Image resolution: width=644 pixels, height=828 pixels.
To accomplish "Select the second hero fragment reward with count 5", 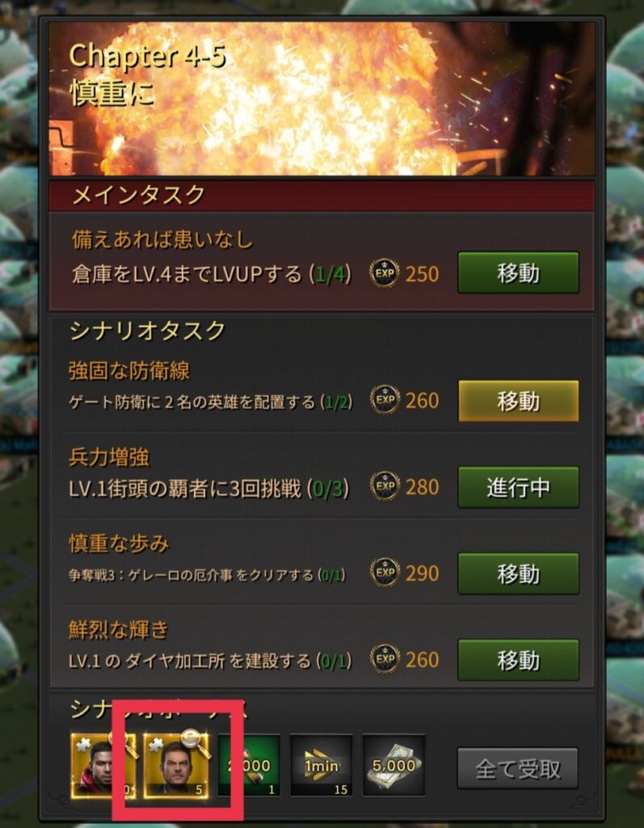I will point(176,765).
